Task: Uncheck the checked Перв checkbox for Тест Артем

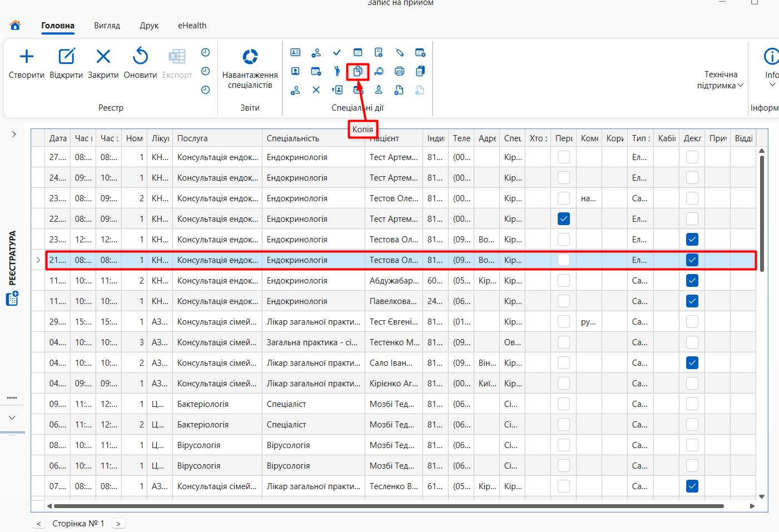Action: [564, 218]
